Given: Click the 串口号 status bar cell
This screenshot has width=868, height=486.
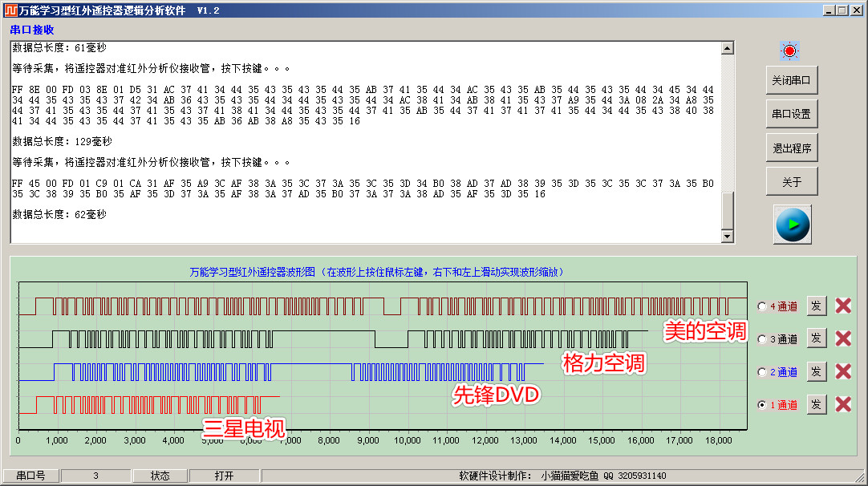Looking at the screenshot, I should click(31, 476).
